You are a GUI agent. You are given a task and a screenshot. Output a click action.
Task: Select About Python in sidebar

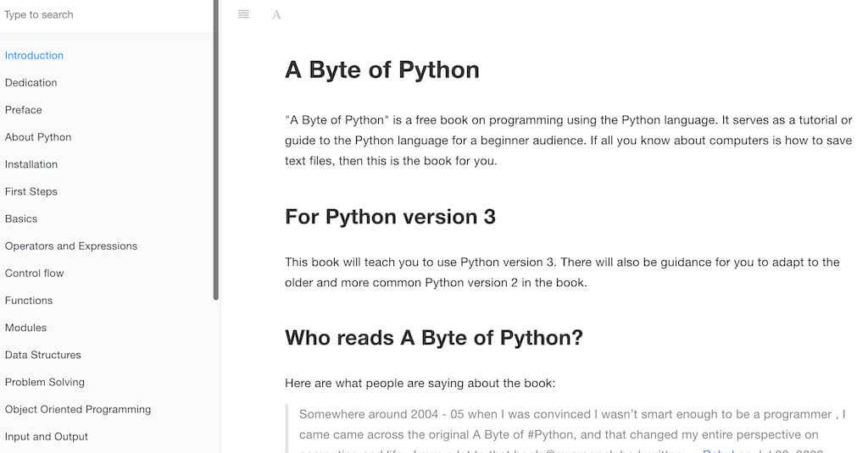[x=38, y=136]
